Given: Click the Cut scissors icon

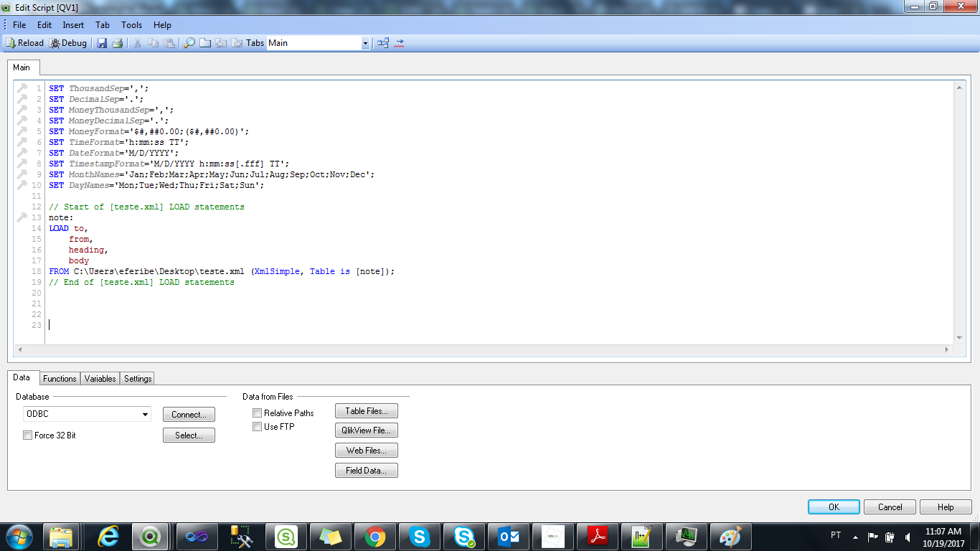Looking at the screenshot, I should coord(138,43).
